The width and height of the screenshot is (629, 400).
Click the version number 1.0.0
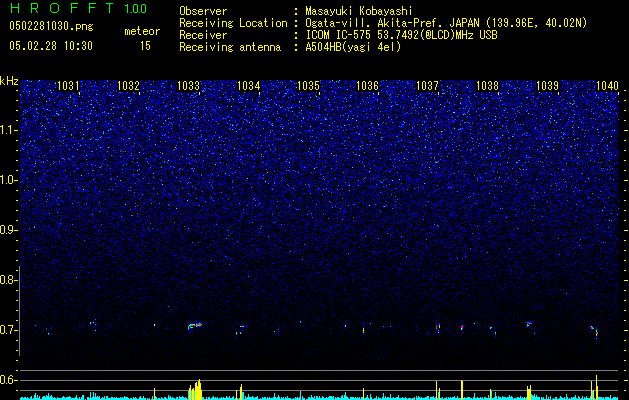tap(136, 9)
